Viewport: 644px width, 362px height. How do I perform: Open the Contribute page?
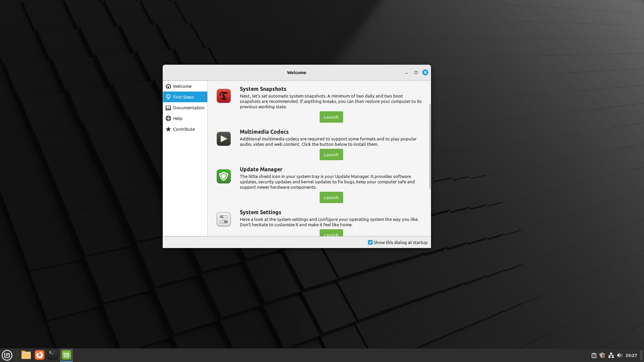coord(185,129)
